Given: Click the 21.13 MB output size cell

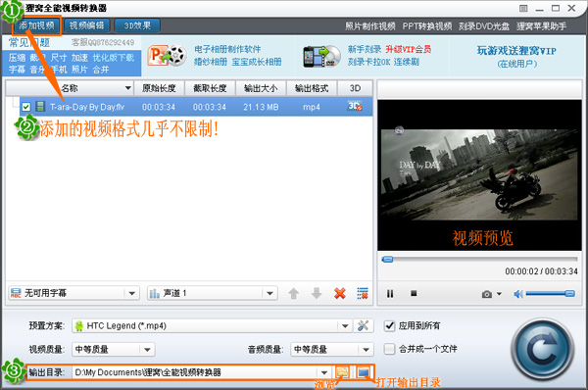Looking at the screenshot, I should click(261, 107).
